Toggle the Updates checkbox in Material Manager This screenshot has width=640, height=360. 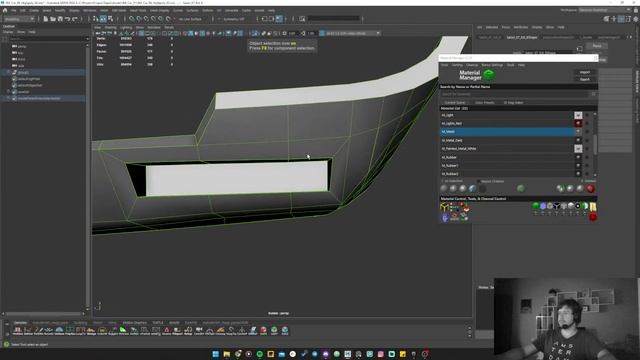[x=582, y=181]
